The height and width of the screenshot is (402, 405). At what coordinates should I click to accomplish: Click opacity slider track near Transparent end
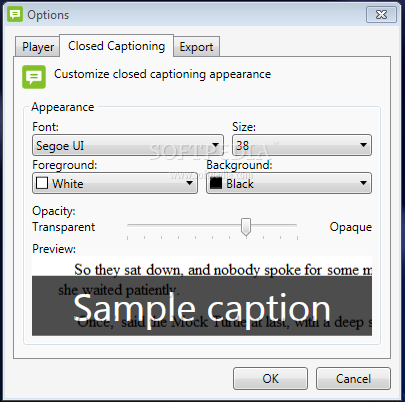click(x=140, y=225)
